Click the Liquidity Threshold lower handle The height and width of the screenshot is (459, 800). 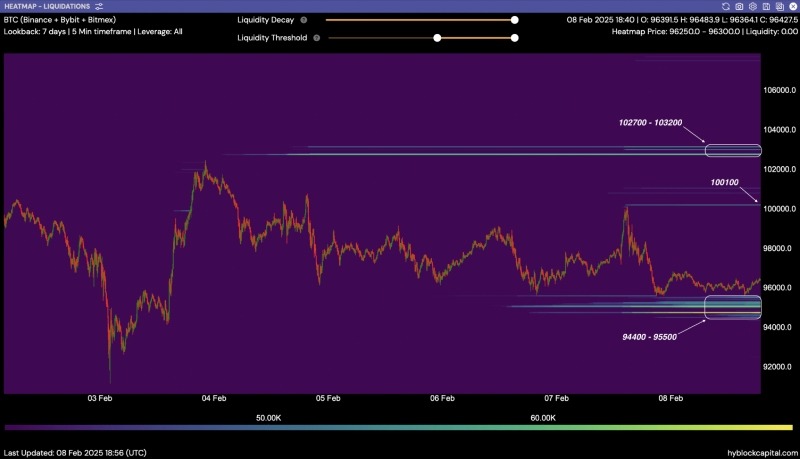[437, 38]
